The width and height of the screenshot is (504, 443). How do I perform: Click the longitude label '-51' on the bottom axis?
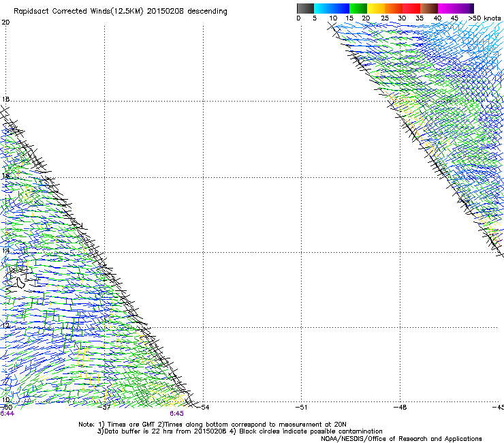(301, 408)
